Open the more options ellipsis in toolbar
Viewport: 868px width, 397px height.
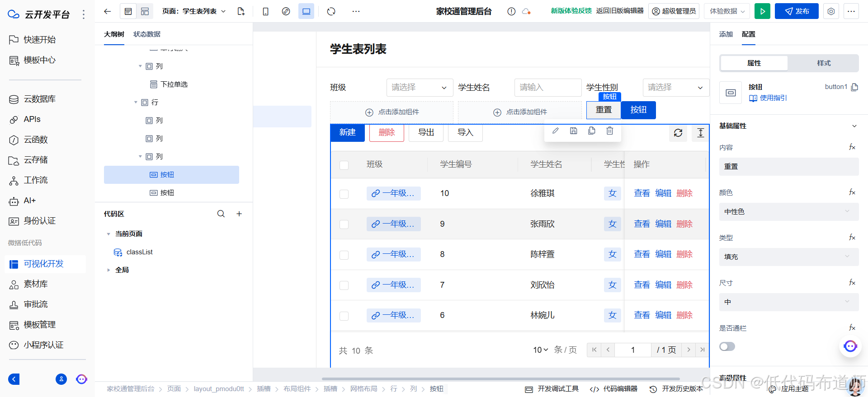[356, 11]
